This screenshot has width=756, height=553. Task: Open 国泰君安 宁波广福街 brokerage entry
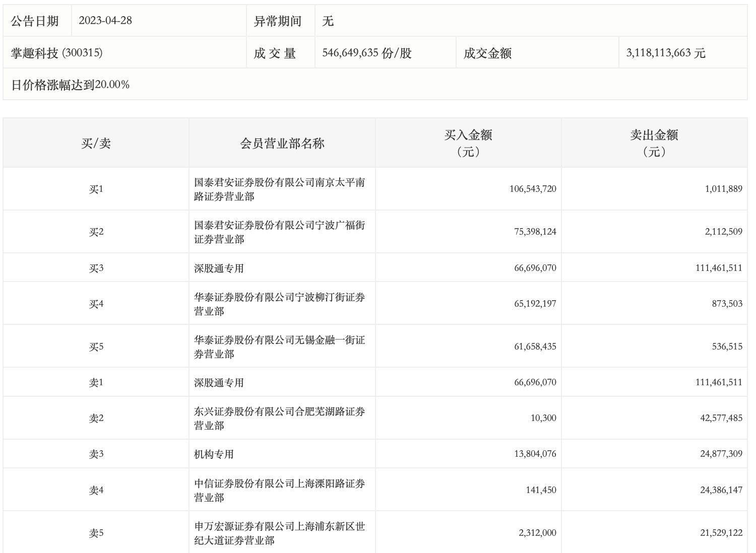(x=279, y=232)
